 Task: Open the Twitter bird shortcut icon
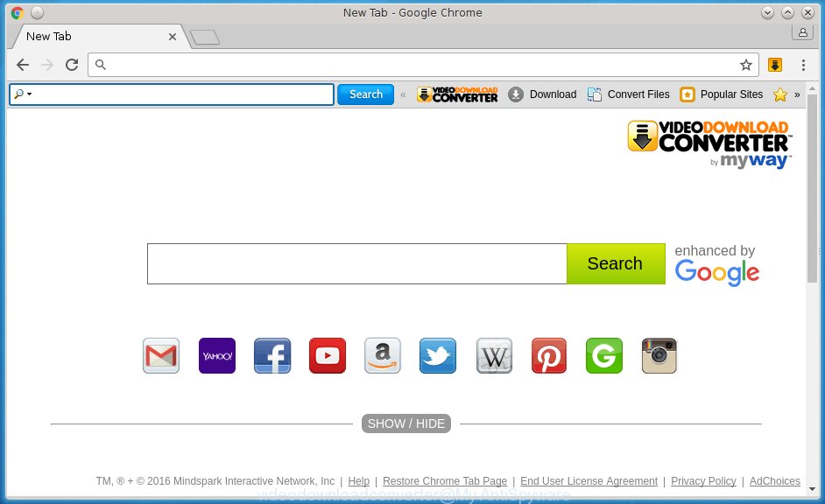(x=438, y=356)
